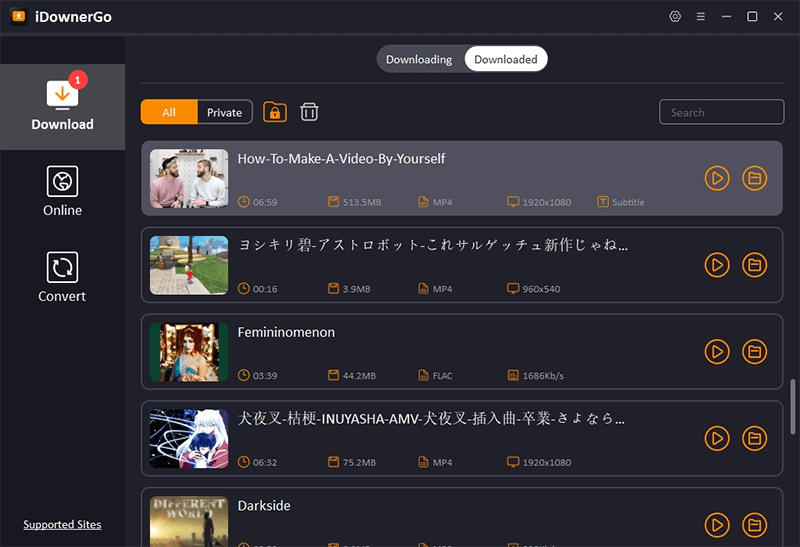Image resolution: width=800 pixels, height=547 pixels.
Task: Click the trash delete icon
Action: click(x=309, y=112)
